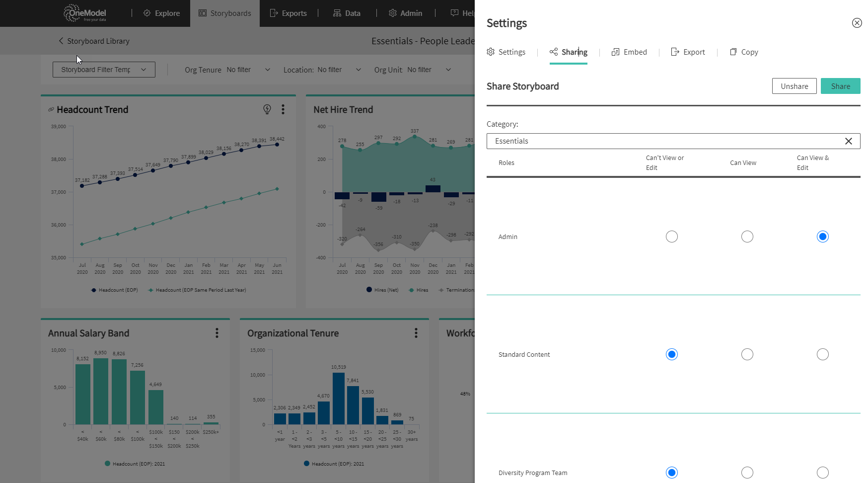Set Standard Content to Can View & Edit
Screen dimensions: 868x483
[x=823, y=354]
